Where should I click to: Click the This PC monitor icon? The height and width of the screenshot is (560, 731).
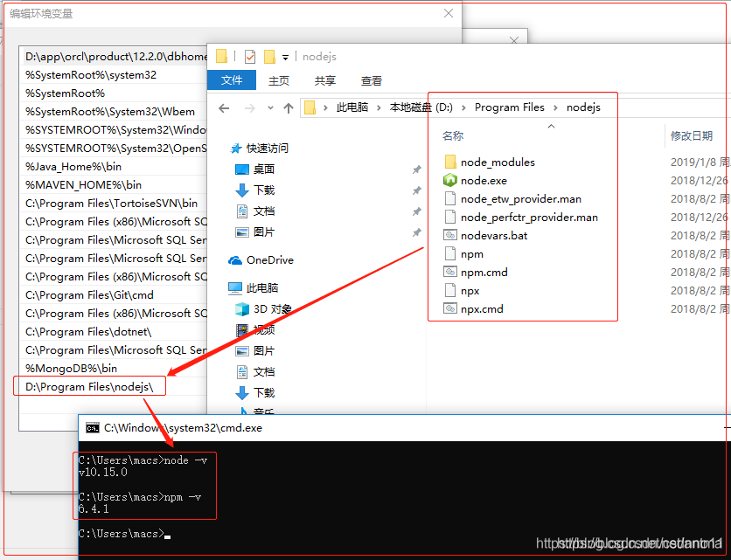coord(235,288)
